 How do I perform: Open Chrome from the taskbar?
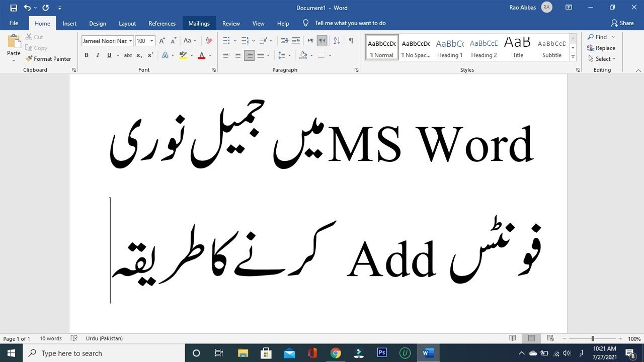tap(336, 353)
